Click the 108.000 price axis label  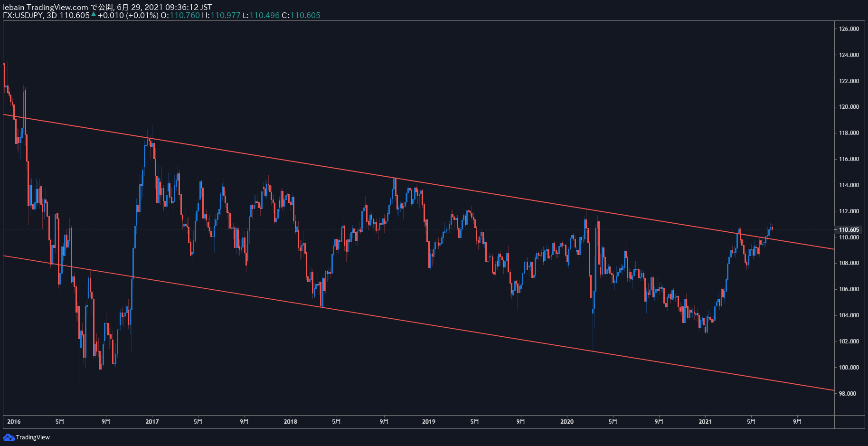(x=849, y=263)
